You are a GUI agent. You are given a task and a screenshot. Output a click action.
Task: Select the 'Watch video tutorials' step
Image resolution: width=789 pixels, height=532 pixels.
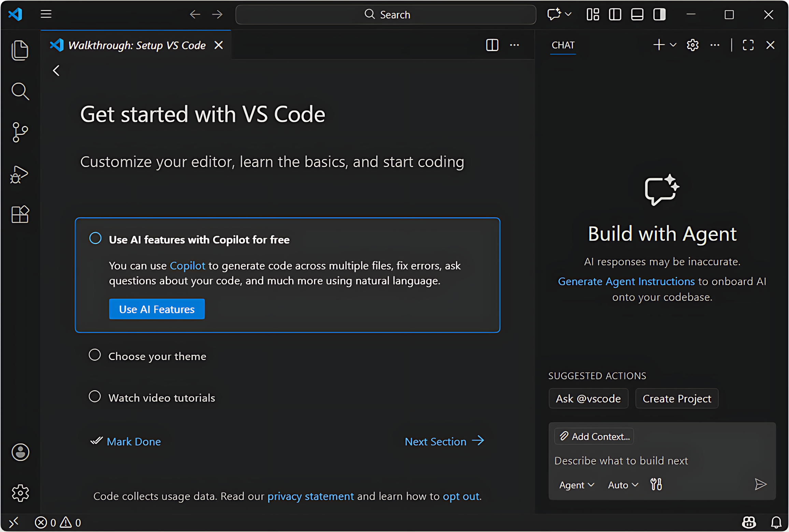pos(161,398)
